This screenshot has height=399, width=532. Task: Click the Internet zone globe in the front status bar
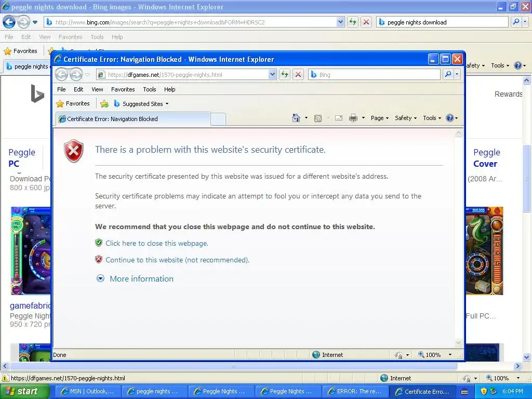[x=316, y=354]
